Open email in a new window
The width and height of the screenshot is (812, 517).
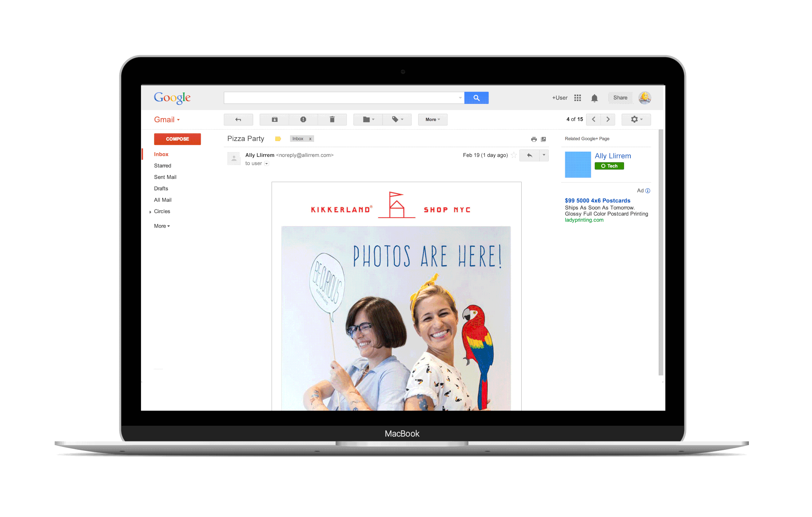(x=543, y=139)
